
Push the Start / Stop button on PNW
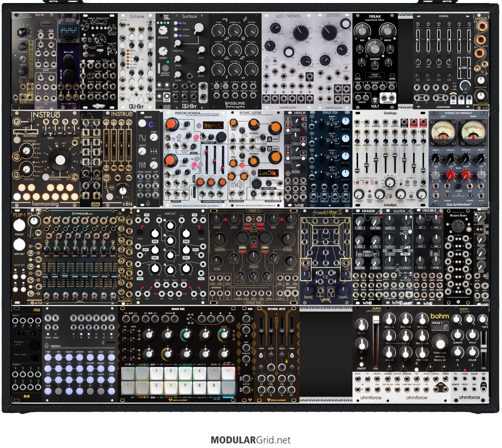tap(35, 358)
